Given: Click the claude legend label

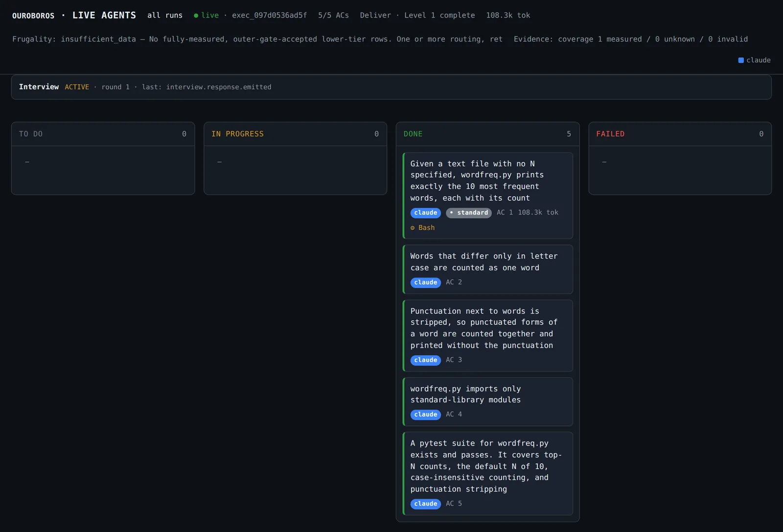Looking at the screenshot, I should click(759, 60).
